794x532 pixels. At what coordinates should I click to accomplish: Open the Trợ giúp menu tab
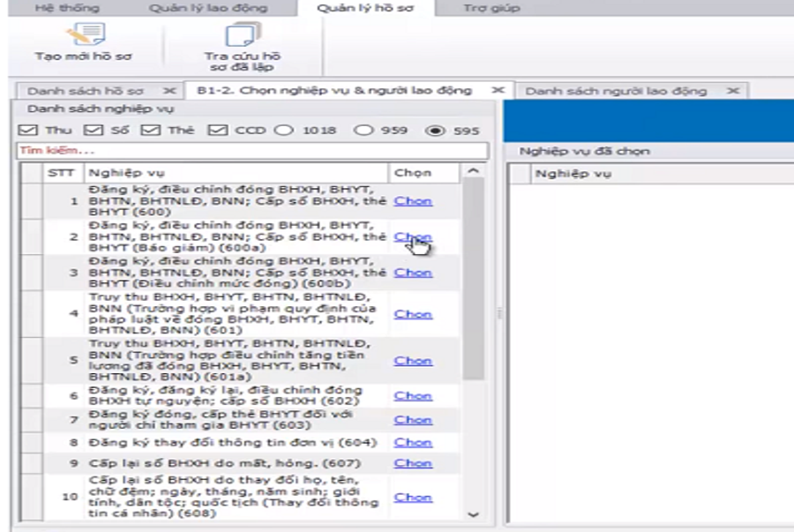(491, 9)
